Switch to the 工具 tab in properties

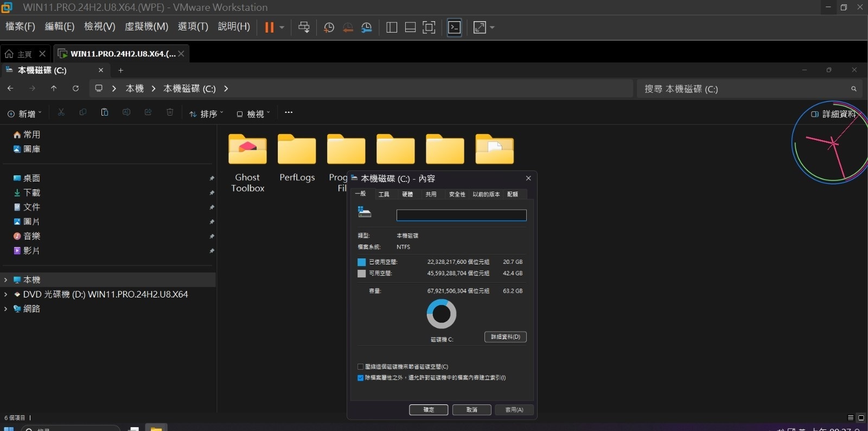tap(384, 194)
